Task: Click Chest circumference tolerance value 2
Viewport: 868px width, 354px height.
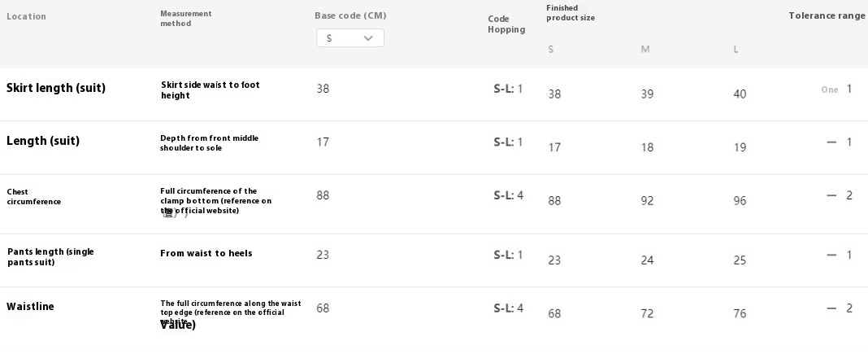Action: coord(849,195)
